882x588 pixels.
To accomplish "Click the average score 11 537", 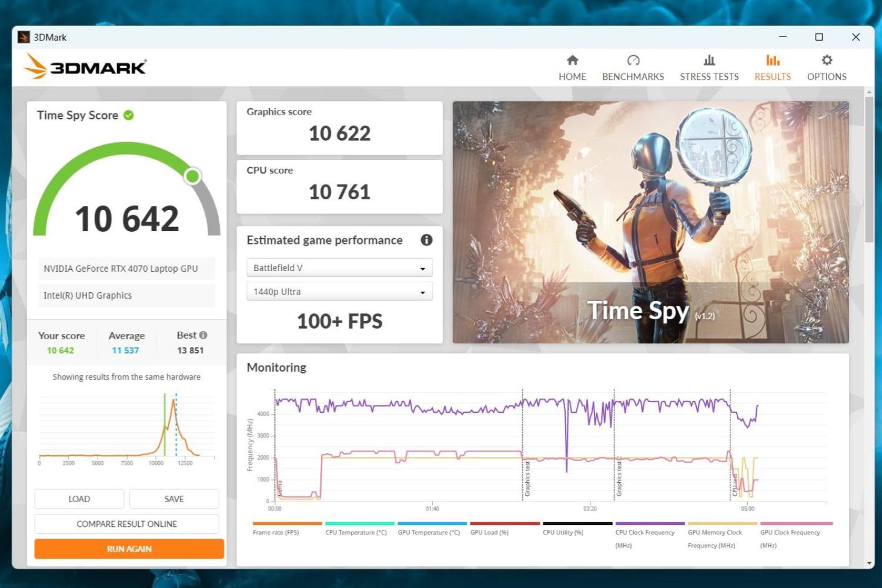I will (125, 350).
